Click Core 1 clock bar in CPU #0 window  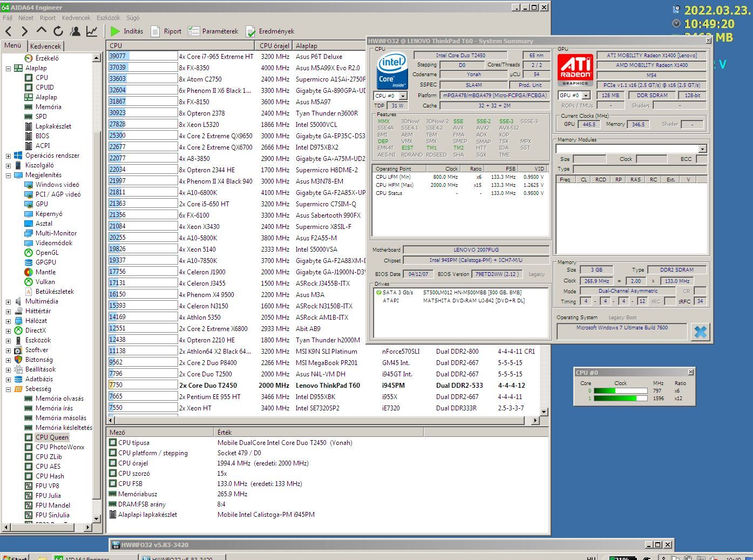[x=621, y=399]
